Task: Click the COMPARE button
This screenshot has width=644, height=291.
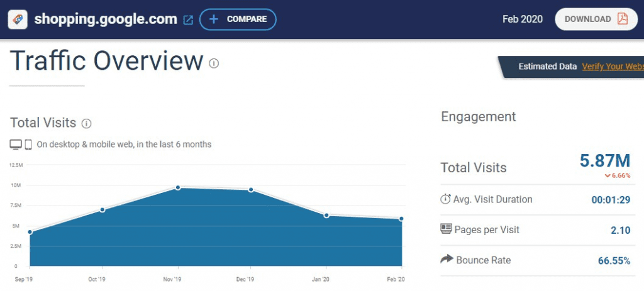Action: click(x=238, y=19)
